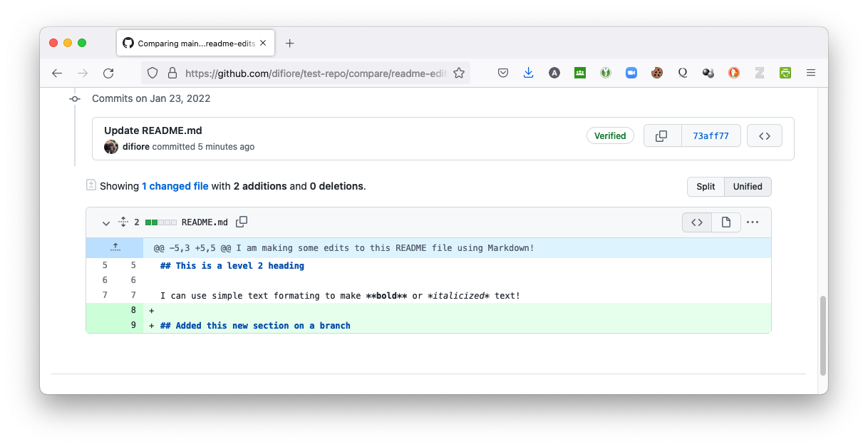The height and width of the screenshot is (447, 868).
Task: Open README.md file options menu
Action: [x=753, y=222]
